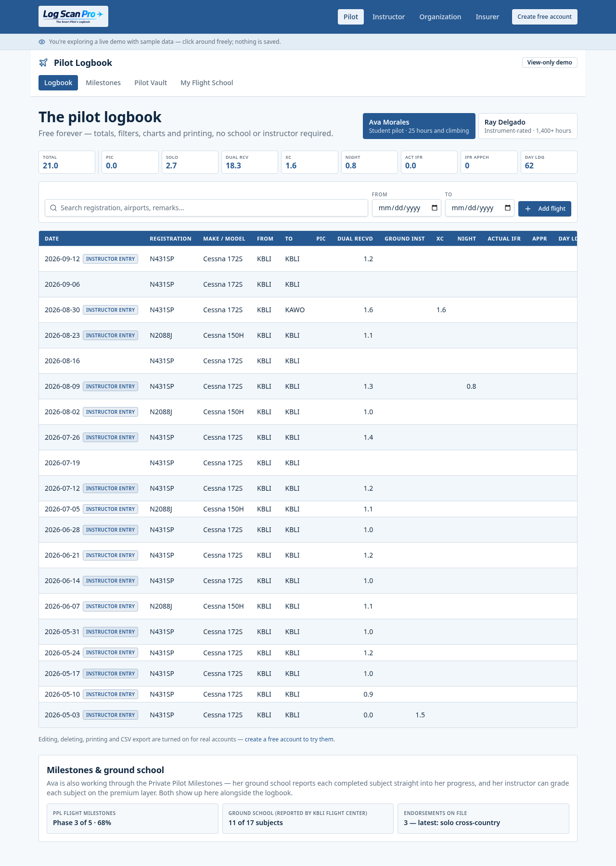Focus the search registration, airports, remarks field
Viewport: 616px width, 866px height.
pos(206,208)
